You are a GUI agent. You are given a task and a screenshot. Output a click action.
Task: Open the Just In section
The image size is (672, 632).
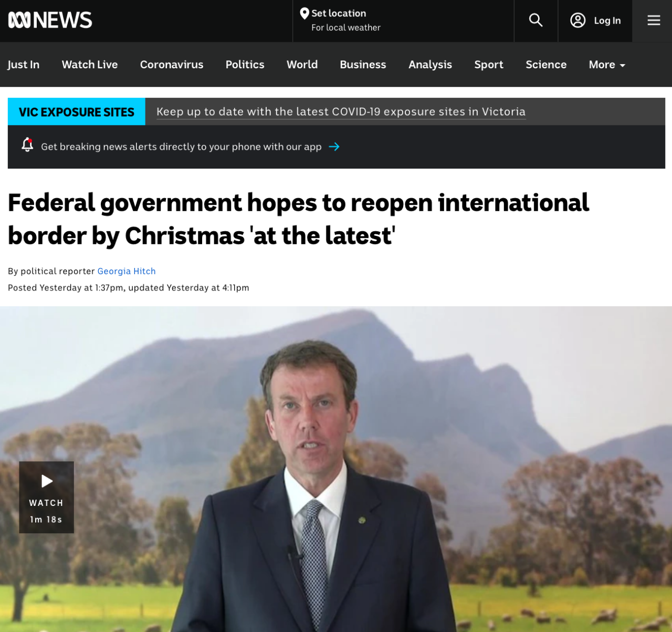(x=24, y=65)
